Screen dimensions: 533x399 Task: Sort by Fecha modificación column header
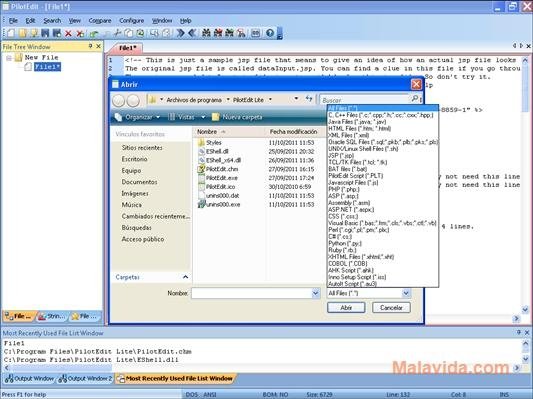tap(294, 132)
